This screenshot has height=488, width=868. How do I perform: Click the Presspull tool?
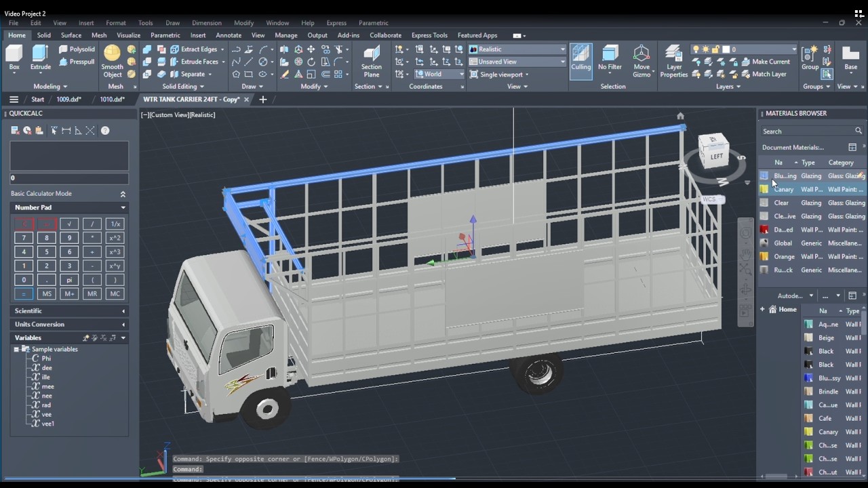pyautogui.click(x=77, y=62)
